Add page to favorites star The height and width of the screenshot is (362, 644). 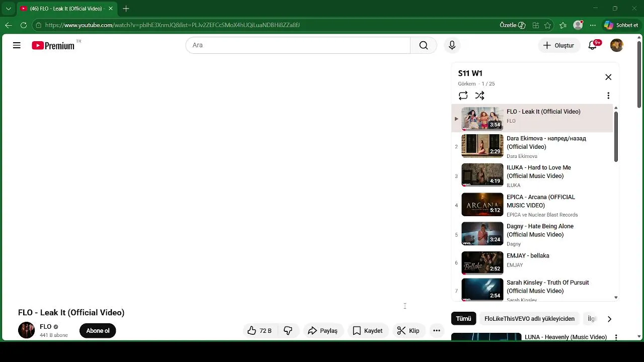[x=547, y=25]
